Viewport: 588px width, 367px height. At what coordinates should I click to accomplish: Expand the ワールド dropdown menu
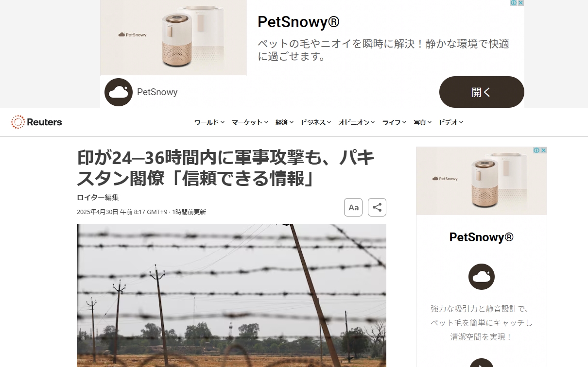click(209, 122)
